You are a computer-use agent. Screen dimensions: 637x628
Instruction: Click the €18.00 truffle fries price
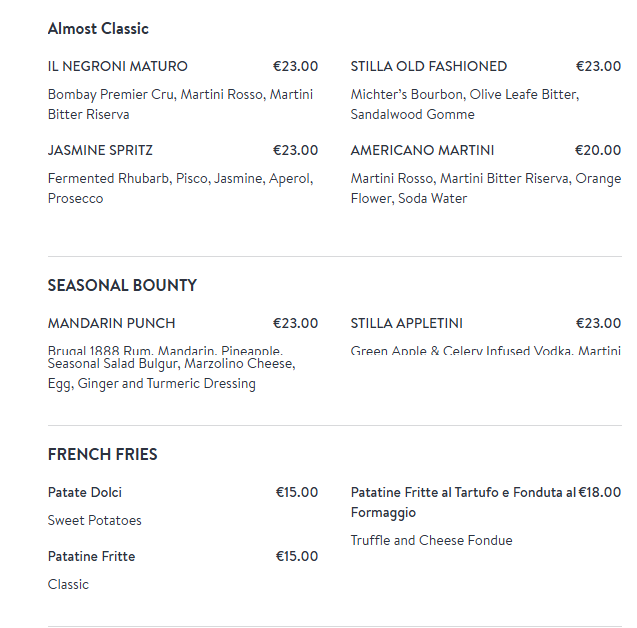pos(599,492)
